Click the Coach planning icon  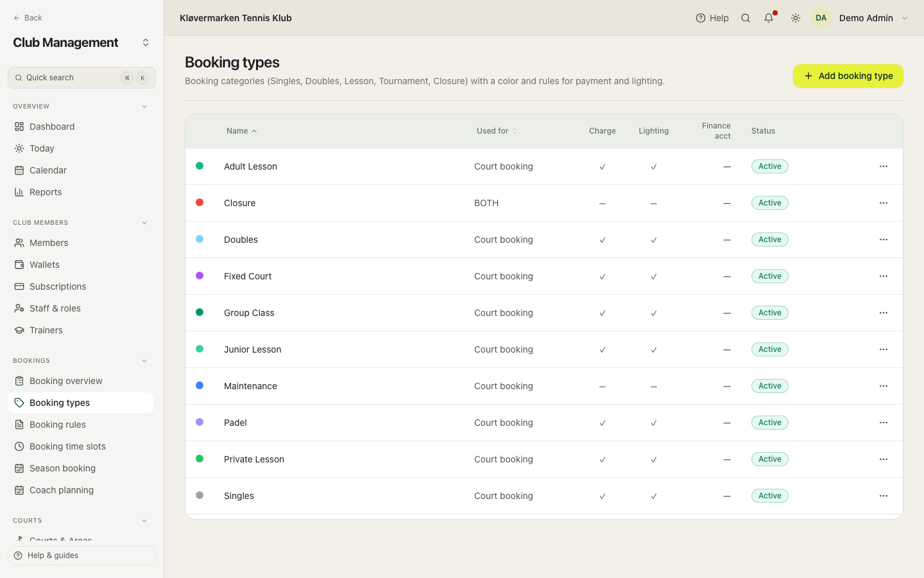click(19, 490)
